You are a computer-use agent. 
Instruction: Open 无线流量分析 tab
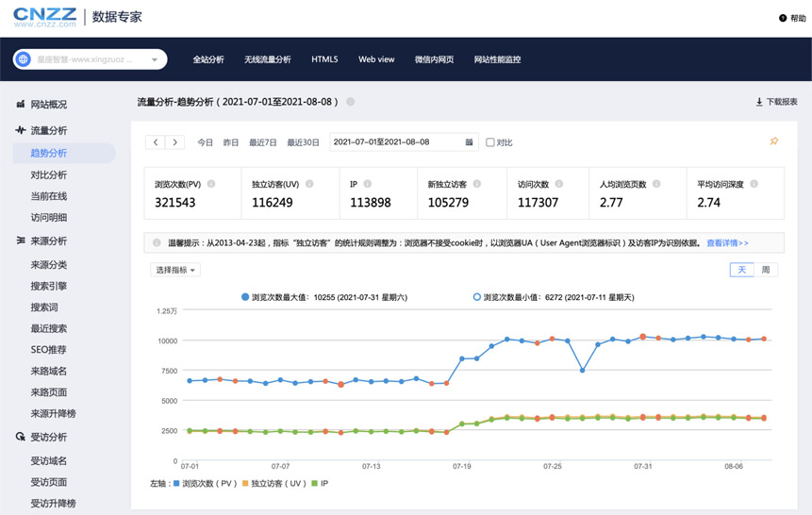(x=267, y=59)
